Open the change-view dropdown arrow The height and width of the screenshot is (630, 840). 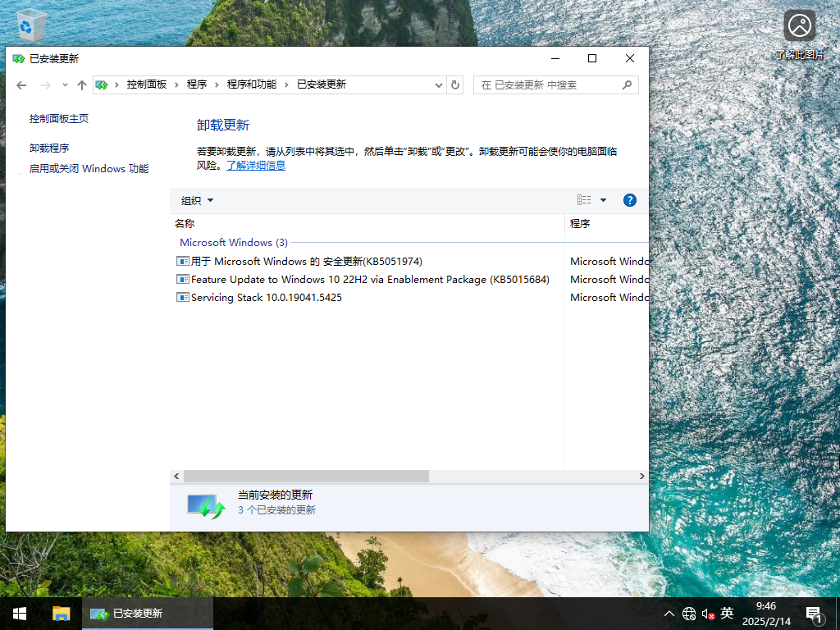[602, 199]
